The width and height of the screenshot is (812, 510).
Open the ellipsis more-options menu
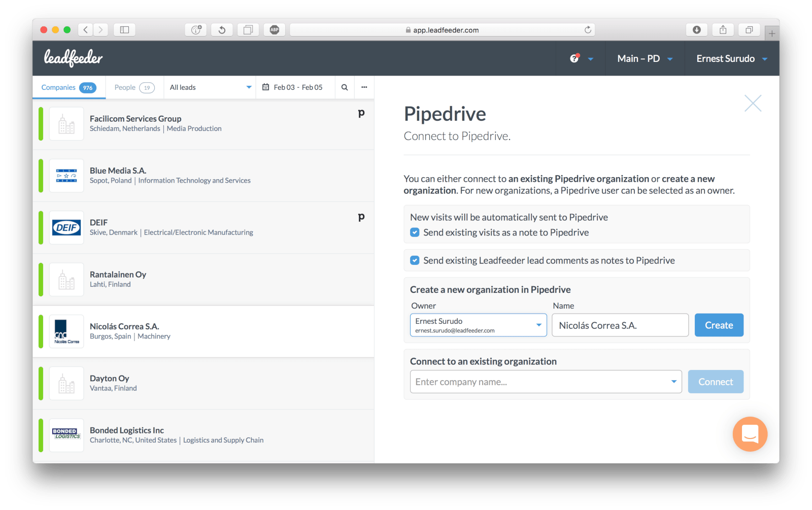click(x=364, y=87)
